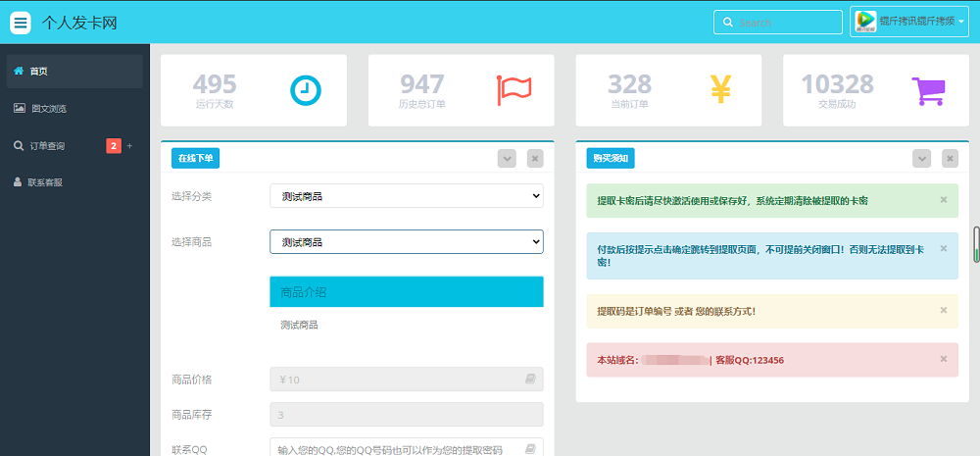
Task: Click the 联系QQ input field
Action: click(396, 449)
